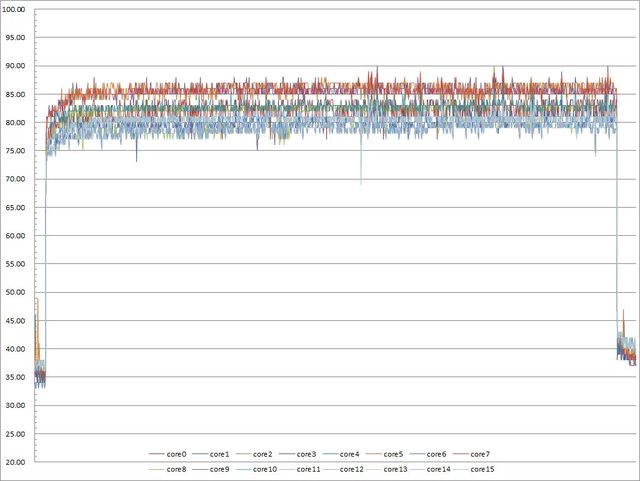
Task: Select the core1 legend label
Action: click(222, 455)
